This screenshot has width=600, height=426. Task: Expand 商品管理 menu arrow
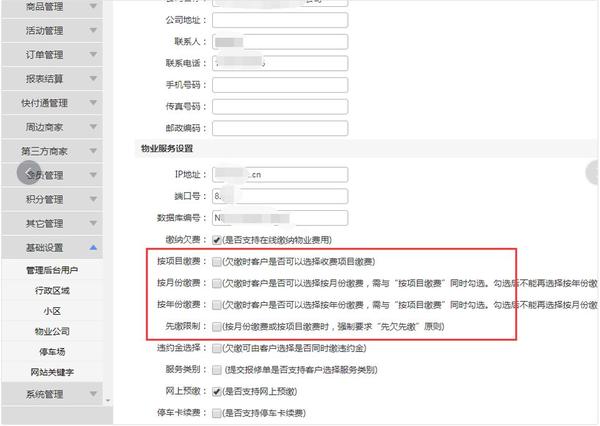pos(93,6)
